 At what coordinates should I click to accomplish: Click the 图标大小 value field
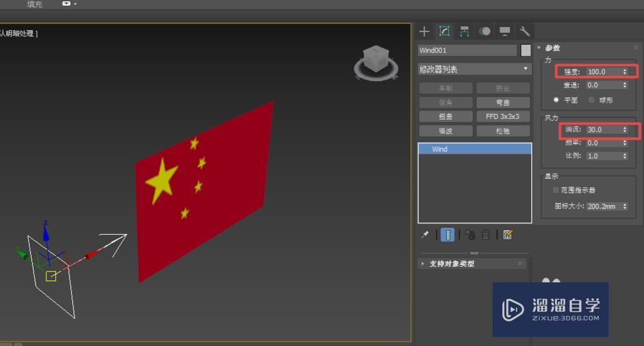pyautogui.click(x=603, y=206)
